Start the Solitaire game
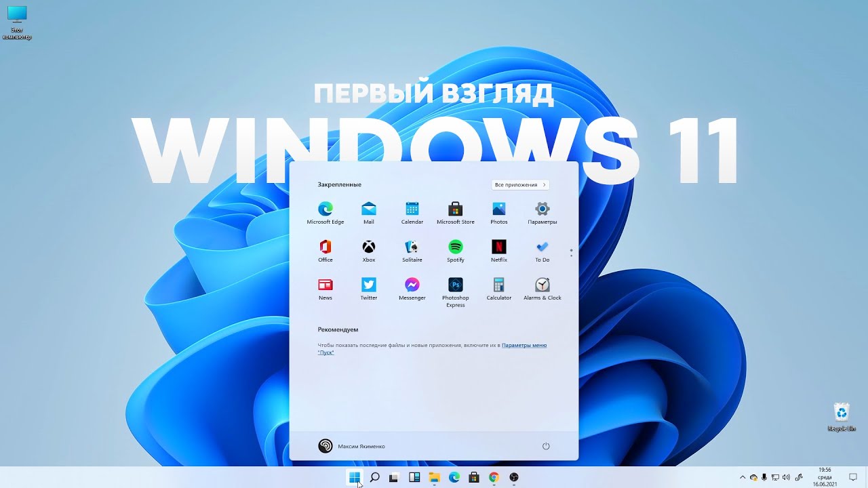The height and width of the screenshot is (488, 868). pyautogui.click(x=412, y=251)
